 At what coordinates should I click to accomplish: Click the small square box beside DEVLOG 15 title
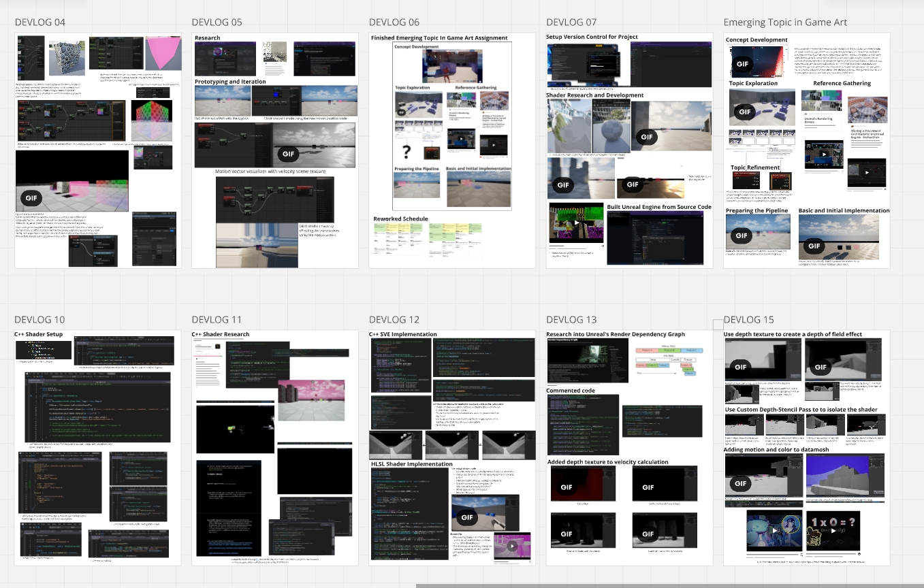717,324
